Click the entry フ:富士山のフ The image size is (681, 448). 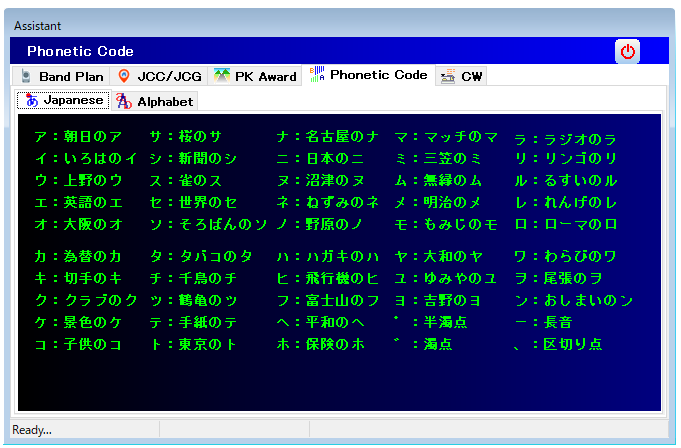328,300
